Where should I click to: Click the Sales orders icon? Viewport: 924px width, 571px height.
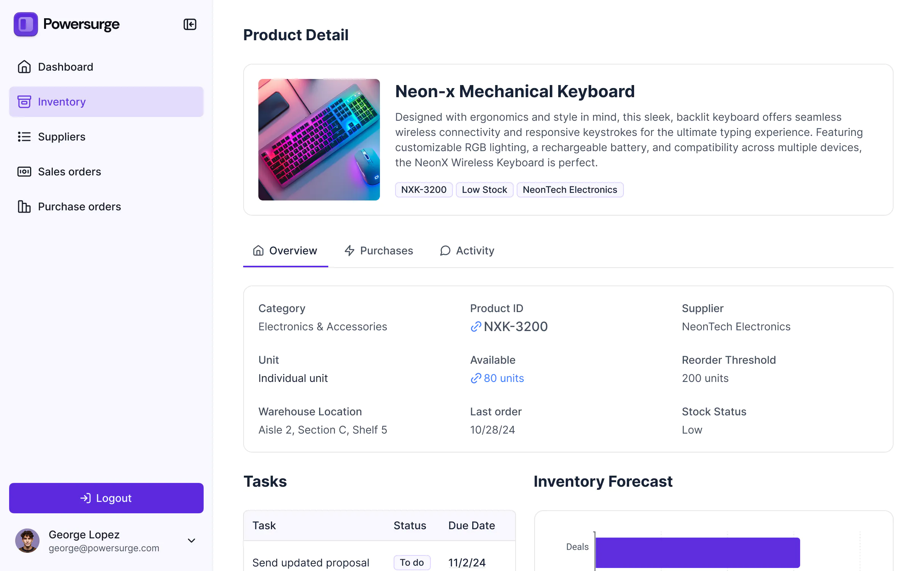click(24, 172)
